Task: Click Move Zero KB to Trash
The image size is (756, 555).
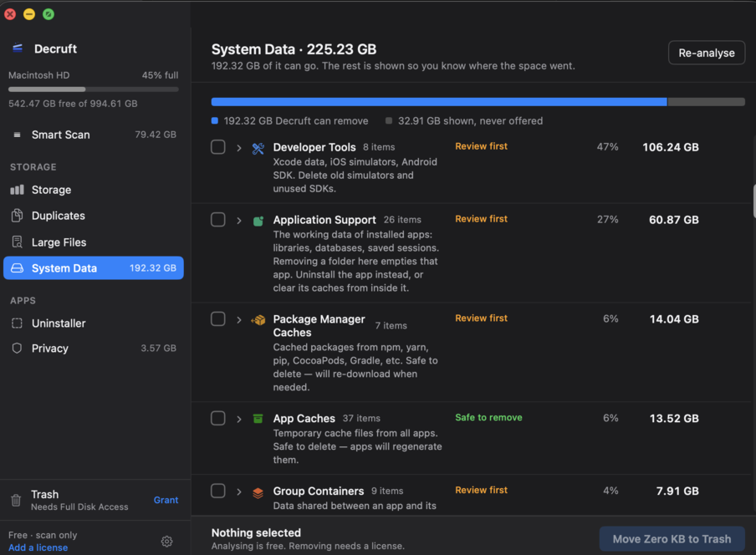Action: coord(672,539)
